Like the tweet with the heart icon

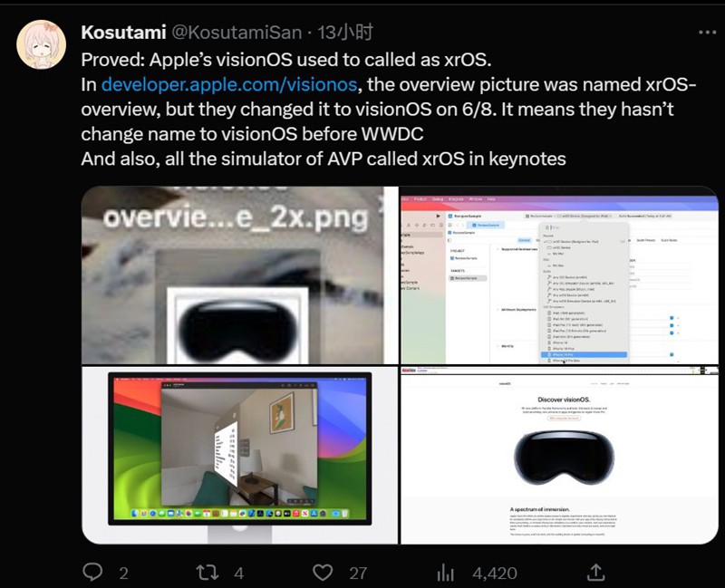[323, 573]
